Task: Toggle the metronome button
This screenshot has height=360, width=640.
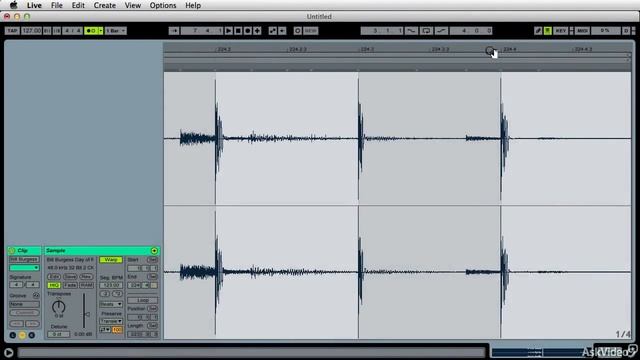Action: [x=91, y=31]
